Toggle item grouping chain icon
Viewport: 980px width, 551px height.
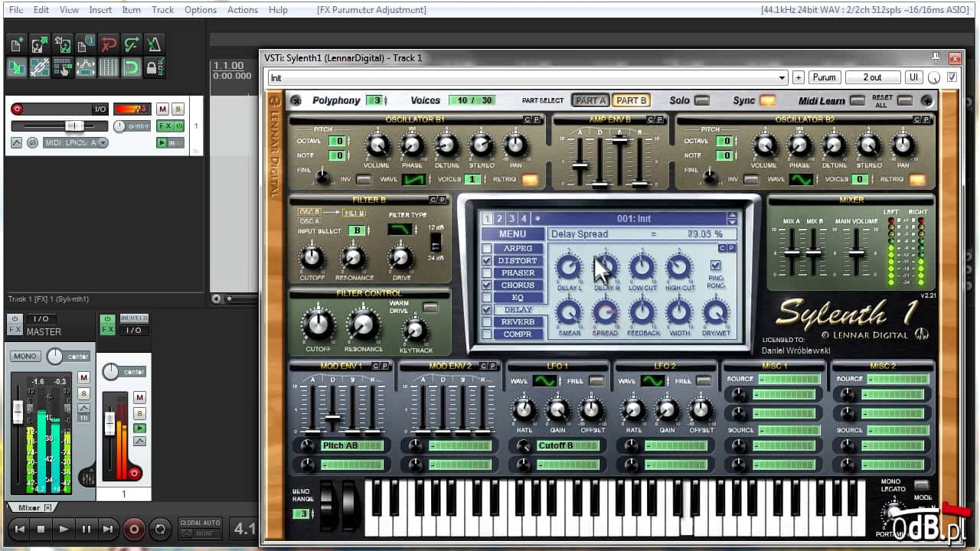(39, 67)
